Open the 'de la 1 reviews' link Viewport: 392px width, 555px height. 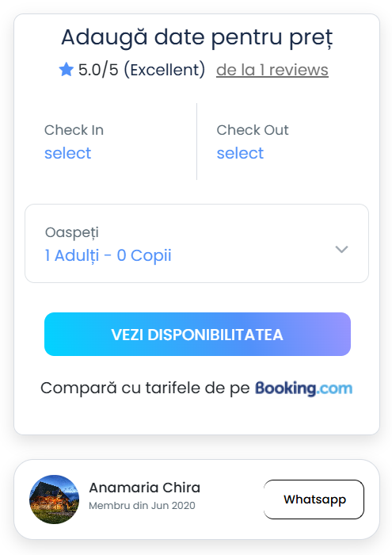coord(272,70)
